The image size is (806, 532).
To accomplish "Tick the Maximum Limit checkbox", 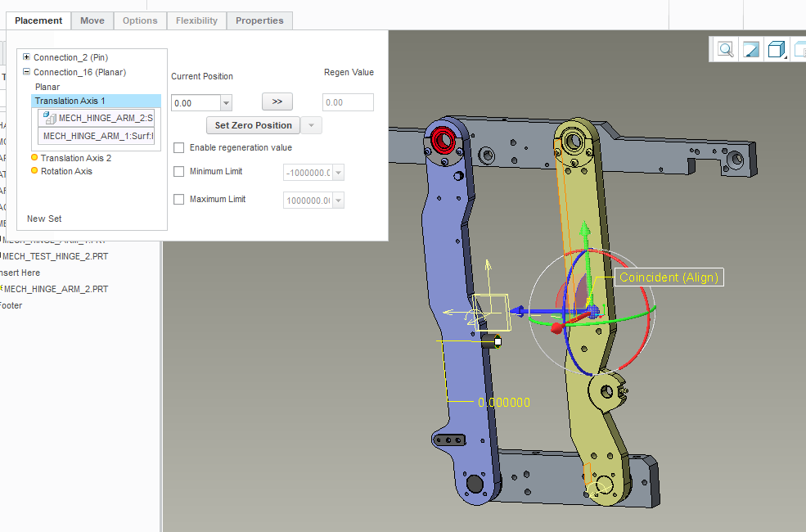I will click(179, 200).
